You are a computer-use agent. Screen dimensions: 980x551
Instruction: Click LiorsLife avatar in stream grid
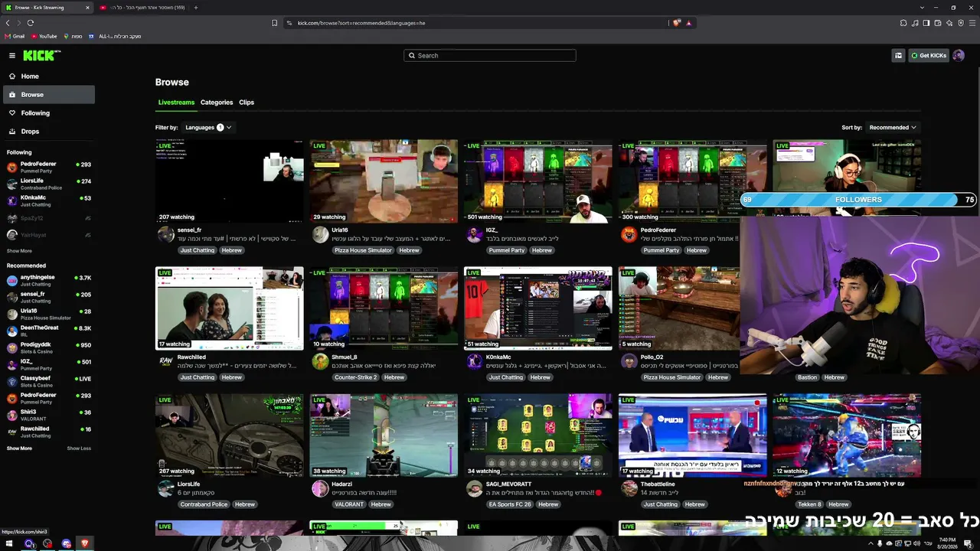tap(166, 488)
